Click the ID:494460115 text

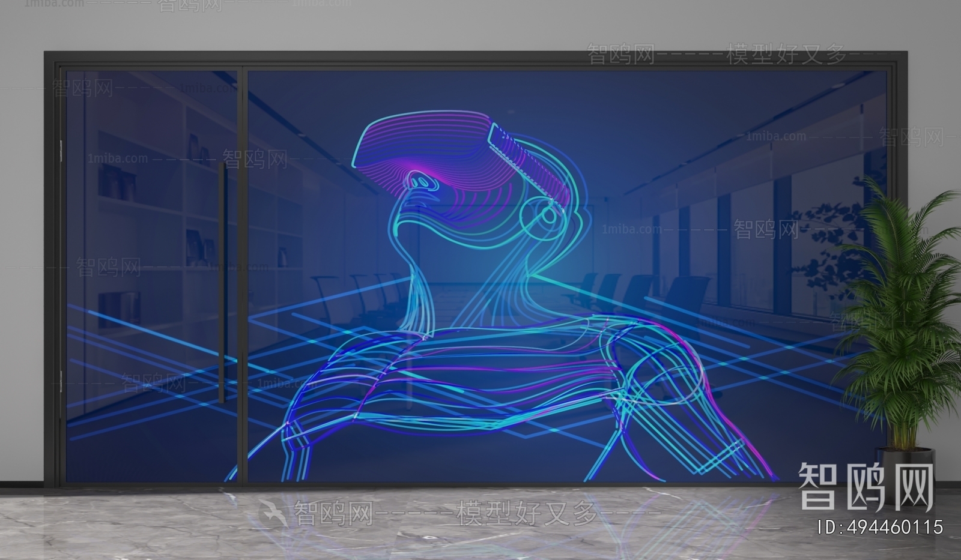tap(881, 528)
